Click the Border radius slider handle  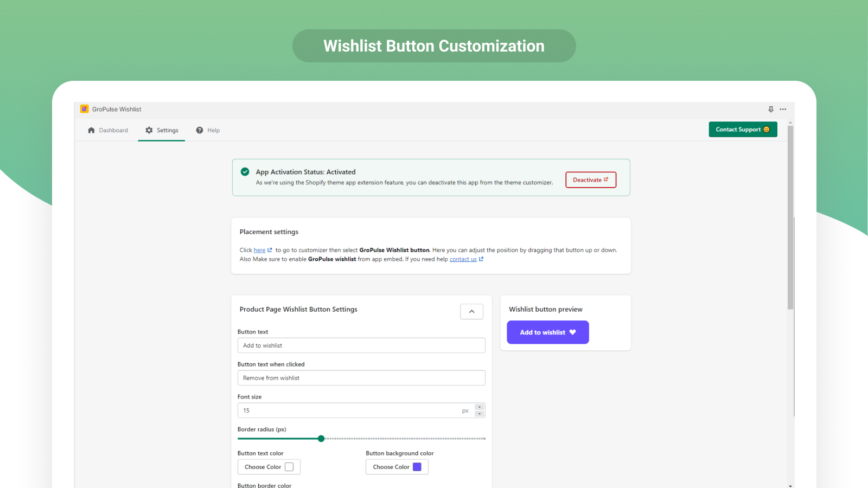point(321,438)
